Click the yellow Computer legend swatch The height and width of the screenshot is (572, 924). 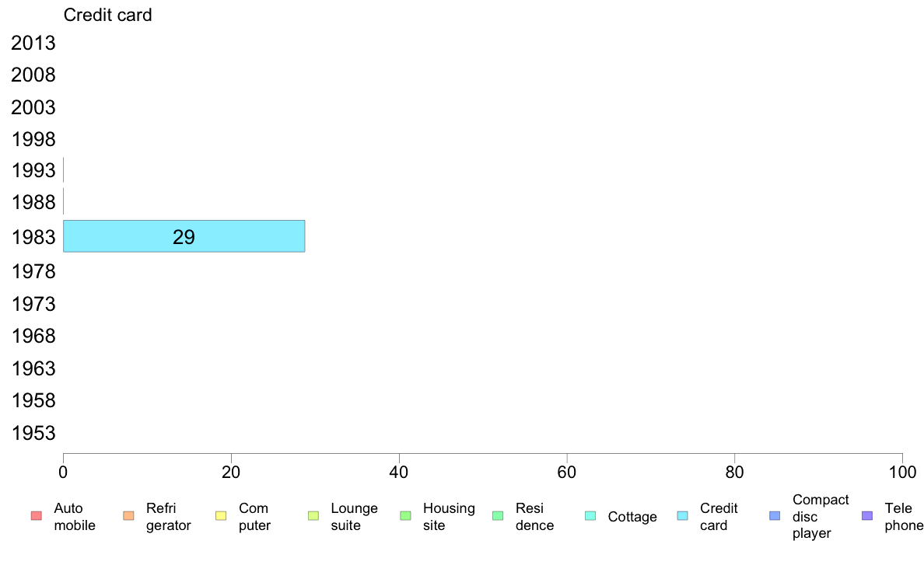coord(221,516)
